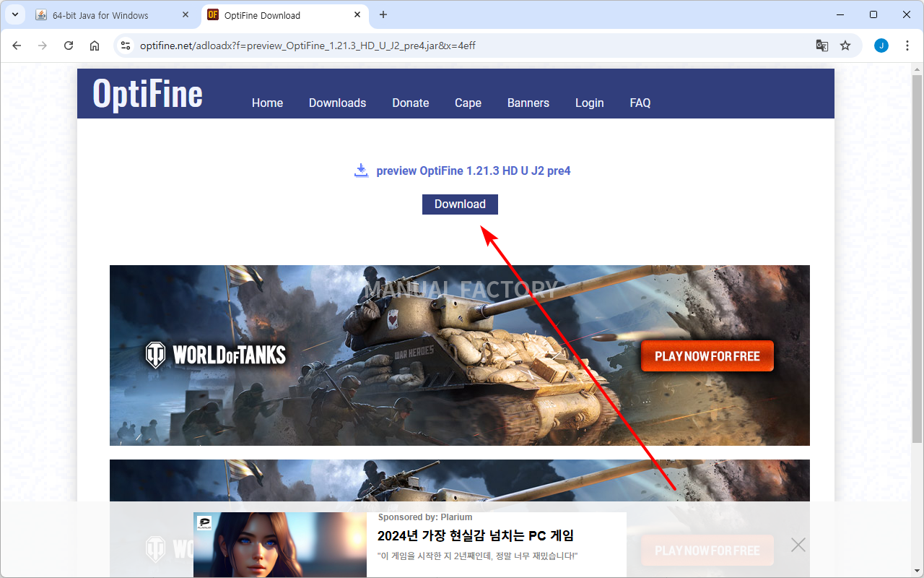
Task: Click the scrollbar down arrow
Action: pos(918,571)
